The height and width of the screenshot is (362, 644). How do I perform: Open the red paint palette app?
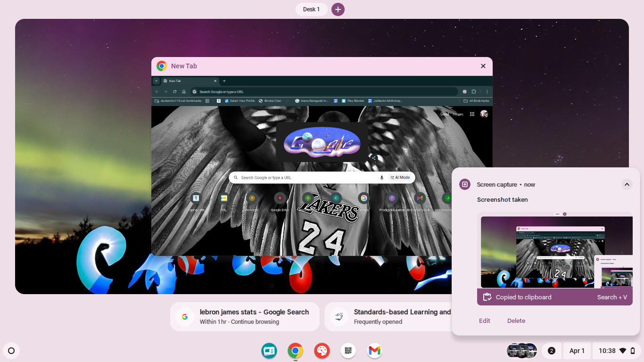322,351
